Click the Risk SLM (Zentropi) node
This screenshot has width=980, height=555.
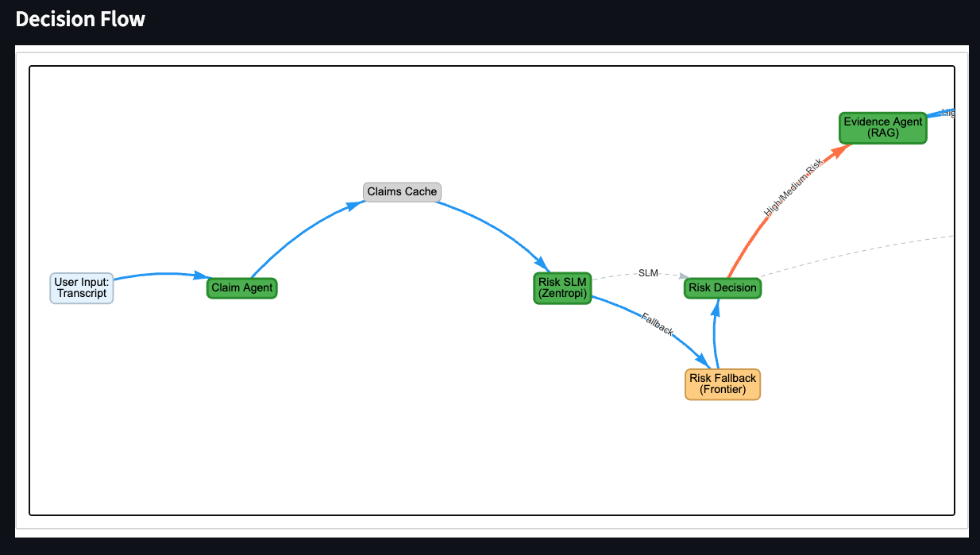pos(562,288)
